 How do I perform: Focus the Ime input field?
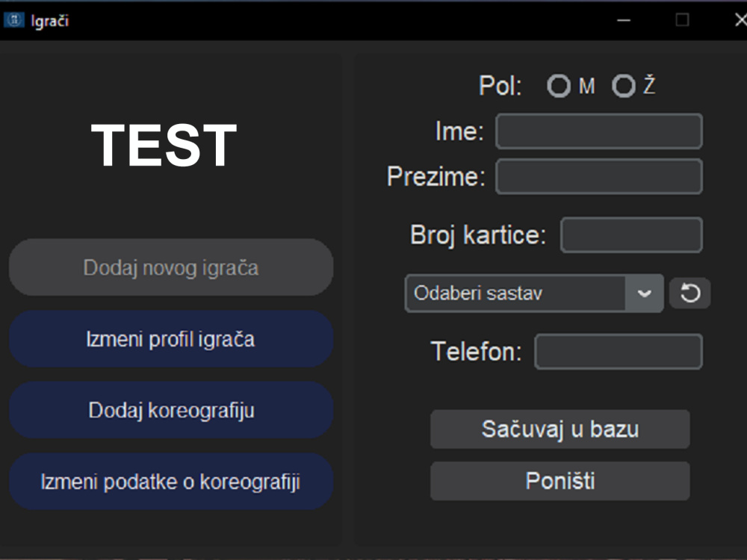[x=599, y=131]
